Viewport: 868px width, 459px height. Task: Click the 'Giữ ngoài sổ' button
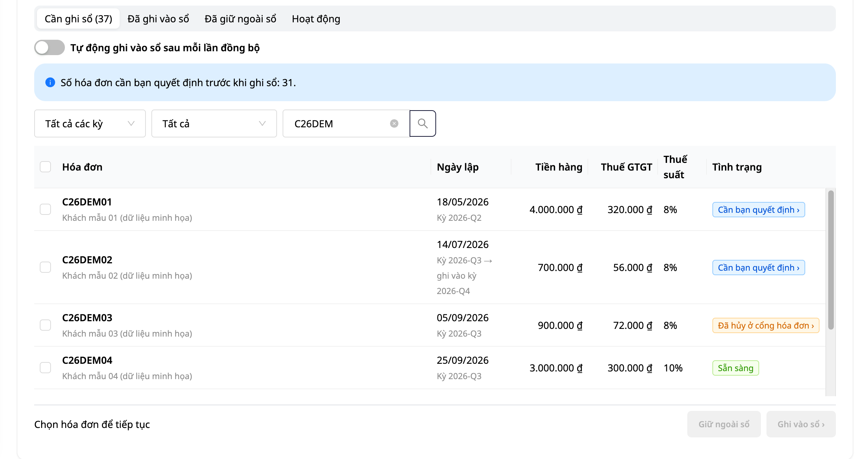[724, 424]
